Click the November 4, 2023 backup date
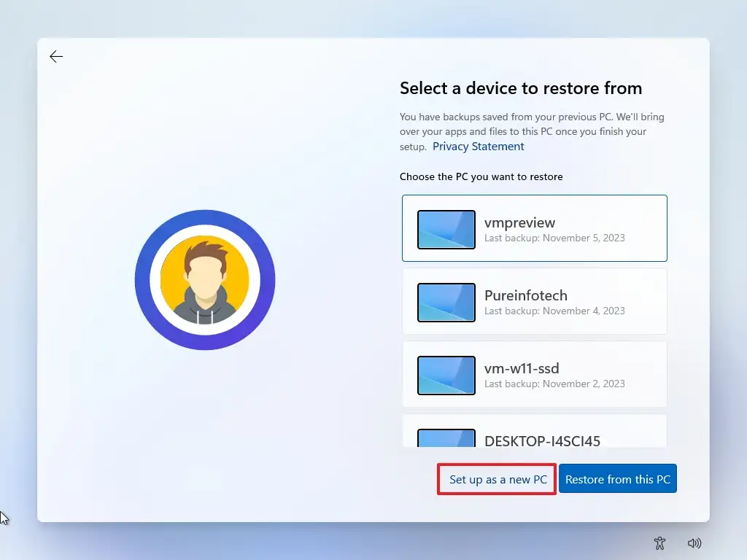Image resolution: width=747 pixels, height=560 pixels. [554, 311]
